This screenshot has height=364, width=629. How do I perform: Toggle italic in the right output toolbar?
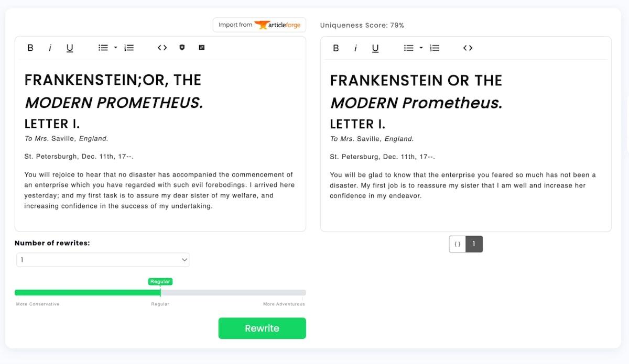pyautogui.click(x=355, y=48)
